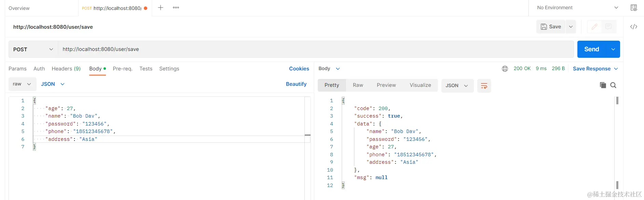Expand the POST method dropdown
This screenshot has height=200, width=644.
coord(33,49)
